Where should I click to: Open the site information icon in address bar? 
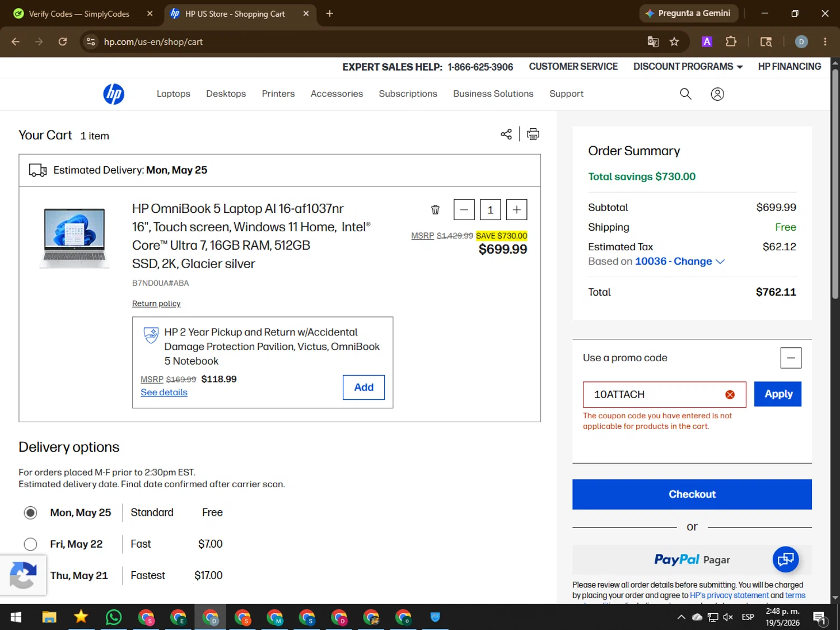coord(91,41)
